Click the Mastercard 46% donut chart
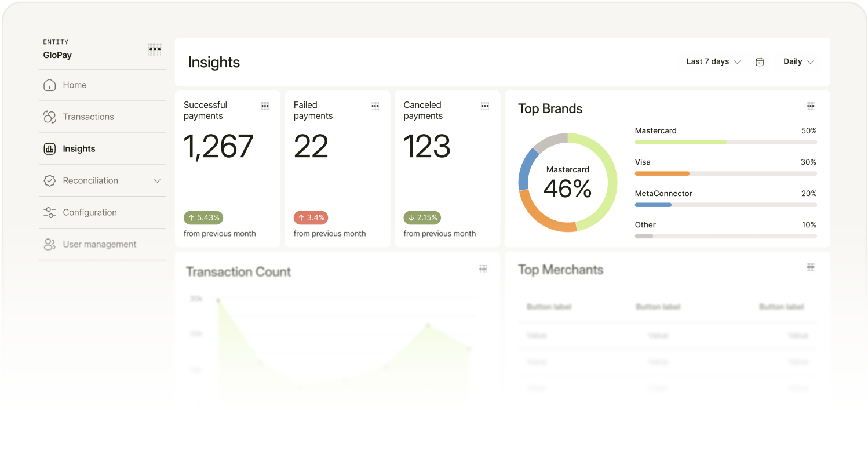 pos(568,182)
